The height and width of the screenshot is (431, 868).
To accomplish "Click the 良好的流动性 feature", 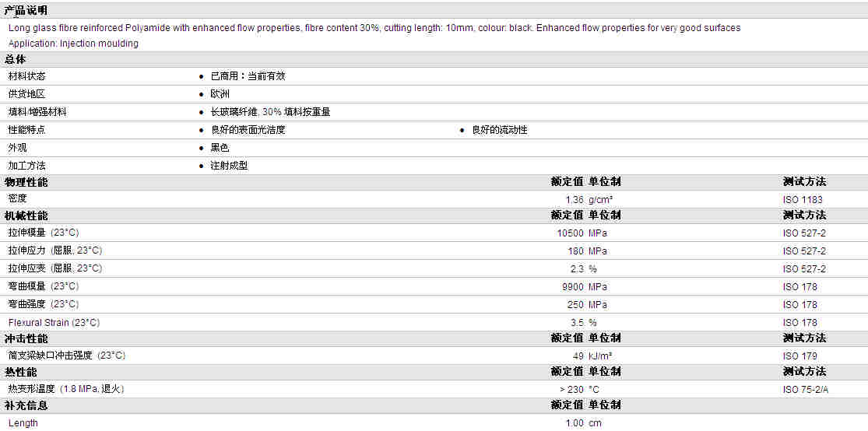I will (500, 130).
